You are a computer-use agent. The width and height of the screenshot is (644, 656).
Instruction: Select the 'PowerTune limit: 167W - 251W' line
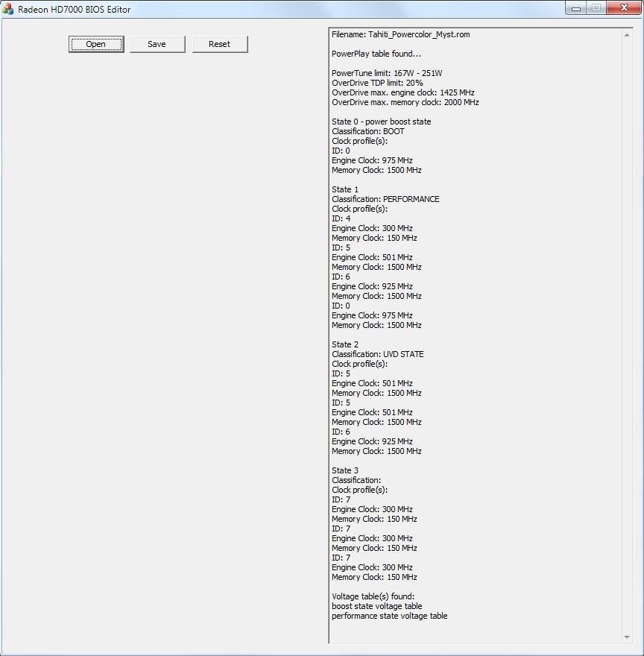[x=387, y=73]
